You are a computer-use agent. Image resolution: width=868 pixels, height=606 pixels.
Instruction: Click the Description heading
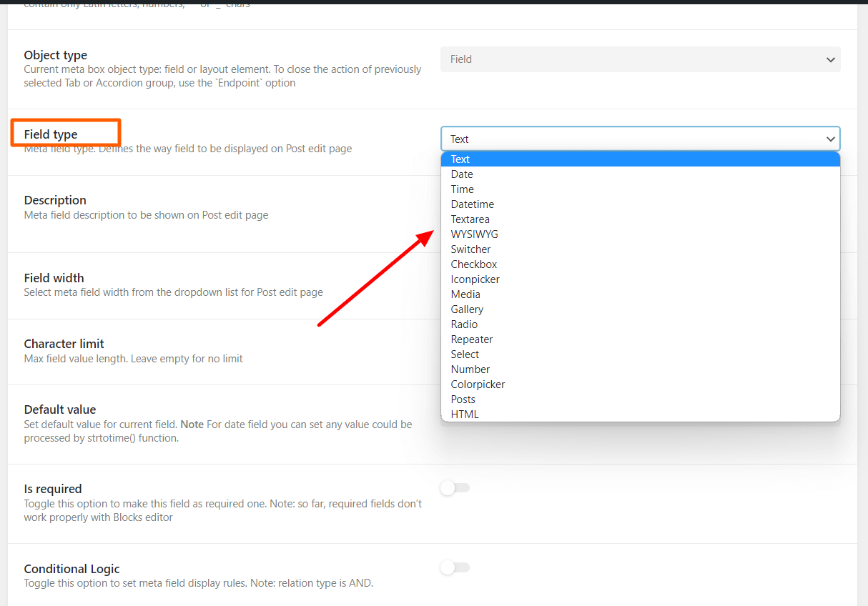pyautogui.click(x=55, y=200)
